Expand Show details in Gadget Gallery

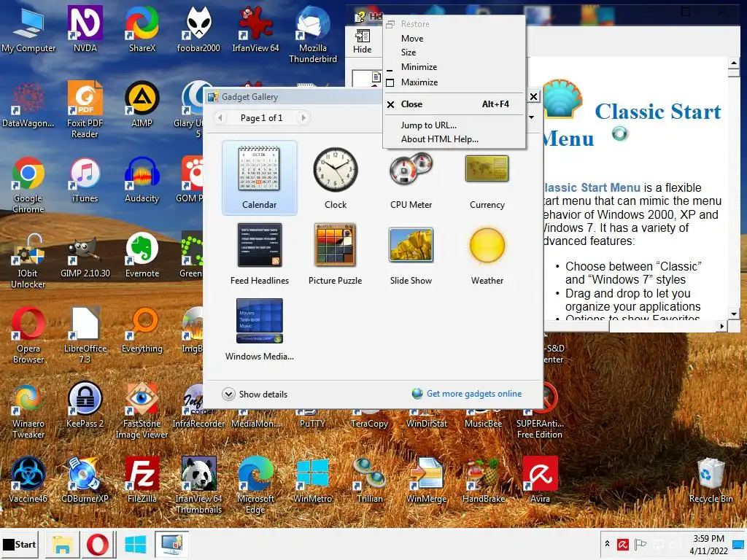pyautogui.click(x=255, y=394)
